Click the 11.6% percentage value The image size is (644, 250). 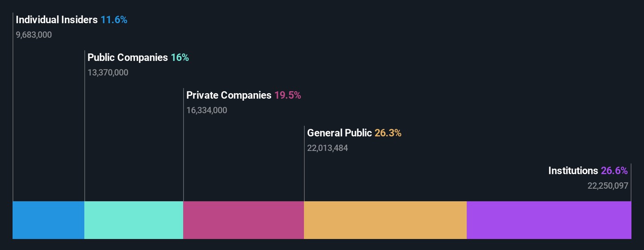click(x=114, y=20)
